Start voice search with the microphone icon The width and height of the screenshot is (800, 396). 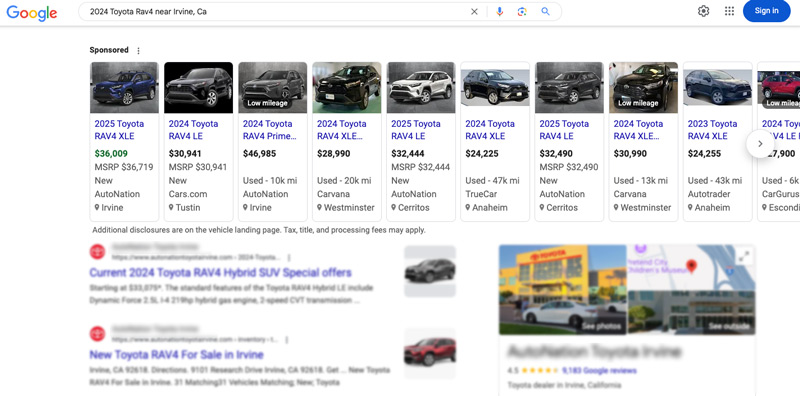click(x=499, y=12)
